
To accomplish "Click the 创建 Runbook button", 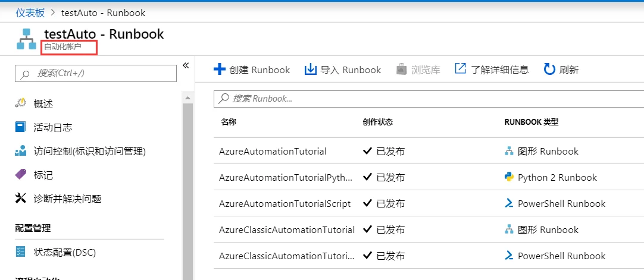I will [252, 70].
